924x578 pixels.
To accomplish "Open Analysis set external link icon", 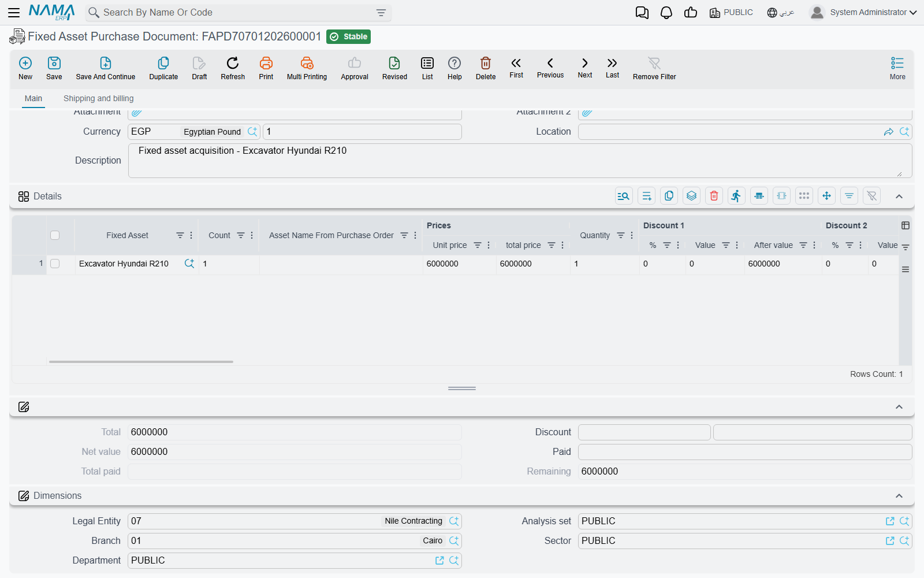I will pyautogui.click(x=890, y=521).
